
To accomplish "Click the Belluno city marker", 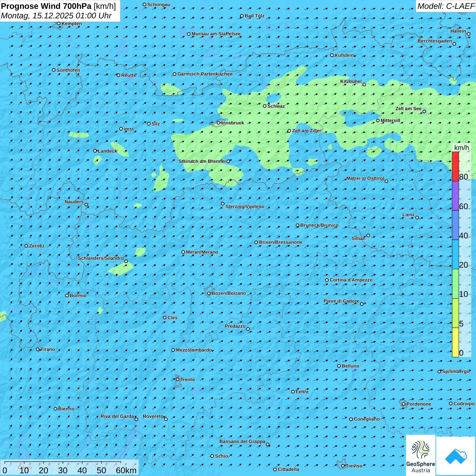I will point(339,366).
